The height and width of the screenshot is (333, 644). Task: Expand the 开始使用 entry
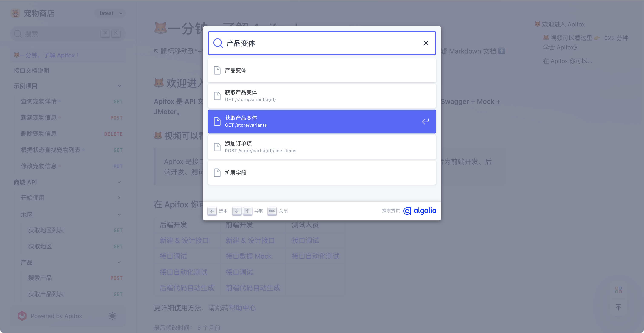pyautogui.click(x=119, y=197)
